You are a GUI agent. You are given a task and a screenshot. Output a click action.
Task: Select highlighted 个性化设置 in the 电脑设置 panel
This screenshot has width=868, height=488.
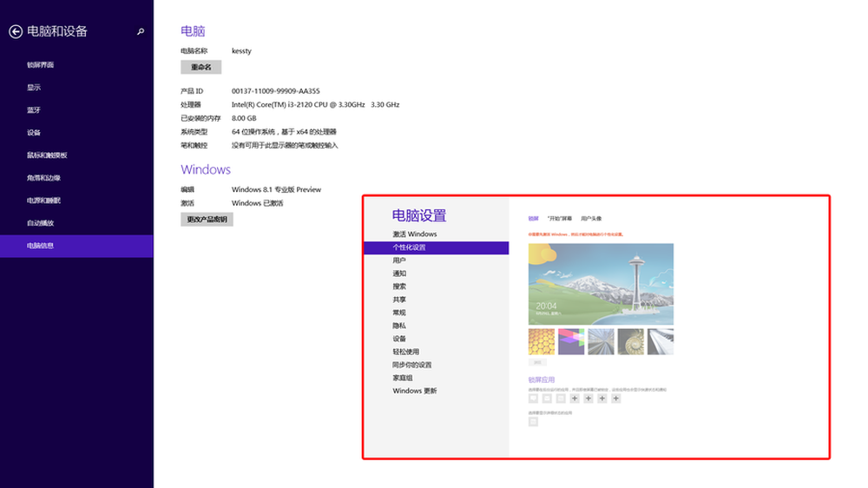pyautogui.click(x=437, y=247)
